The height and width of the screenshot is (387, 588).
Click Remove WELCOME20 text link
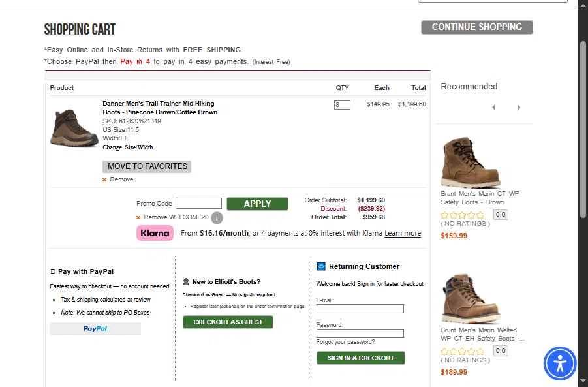[x=176, y=217]
